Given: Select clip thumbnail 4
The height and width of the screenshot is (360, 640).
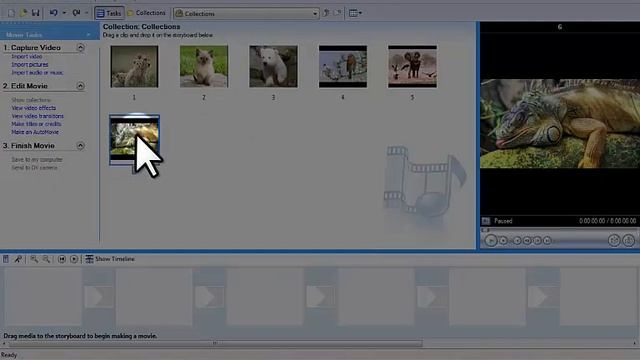Looking at the screenshot, I should (x=343, y=67).
